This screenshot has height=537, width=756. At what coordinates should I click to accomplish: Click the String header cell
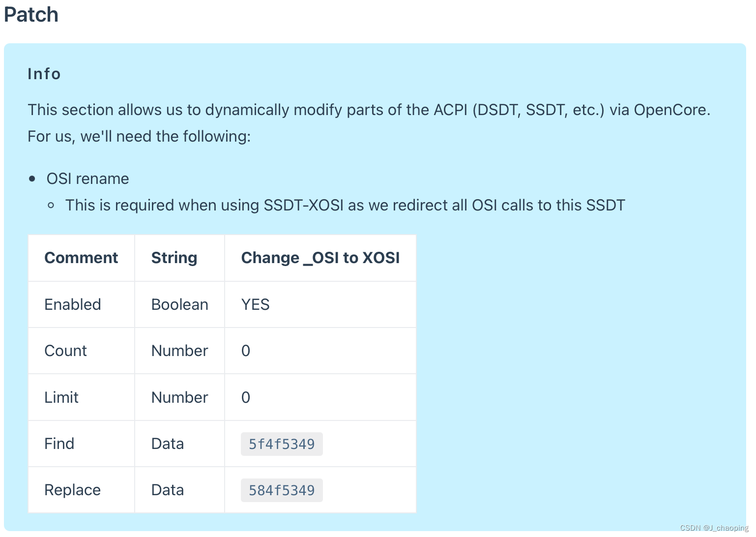click(x=179, y=258)
